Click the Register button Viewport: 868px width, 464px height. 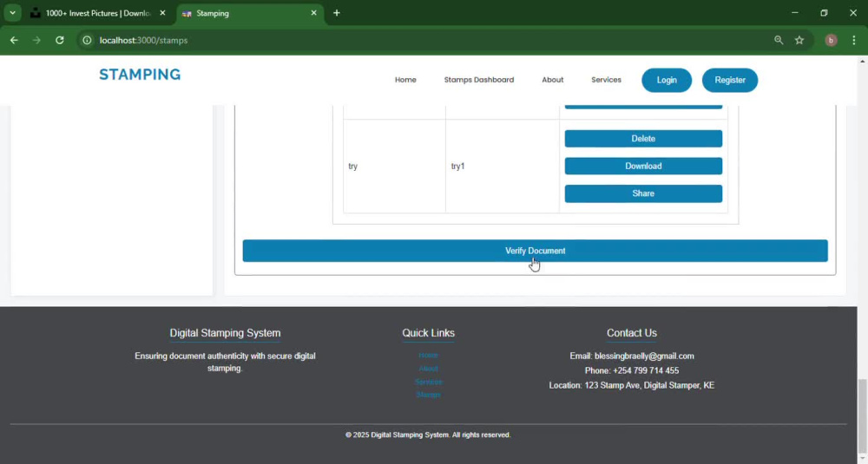(x=730, y=80)
